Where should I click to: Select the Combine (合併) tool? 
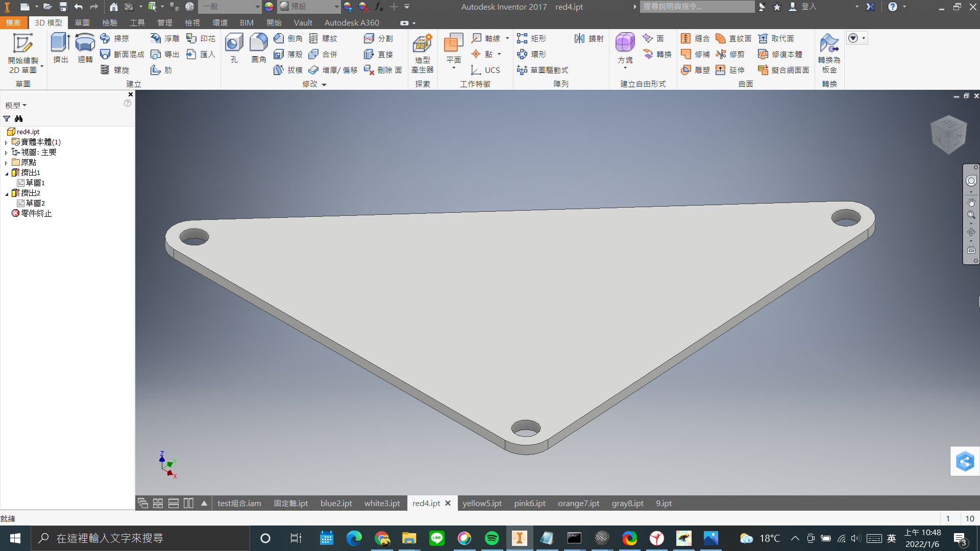point(323,54)
